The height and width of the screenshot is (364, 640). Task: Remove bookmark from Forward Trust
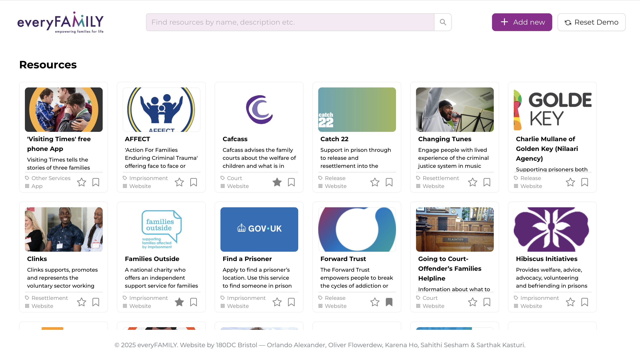(x=389, y=302)
